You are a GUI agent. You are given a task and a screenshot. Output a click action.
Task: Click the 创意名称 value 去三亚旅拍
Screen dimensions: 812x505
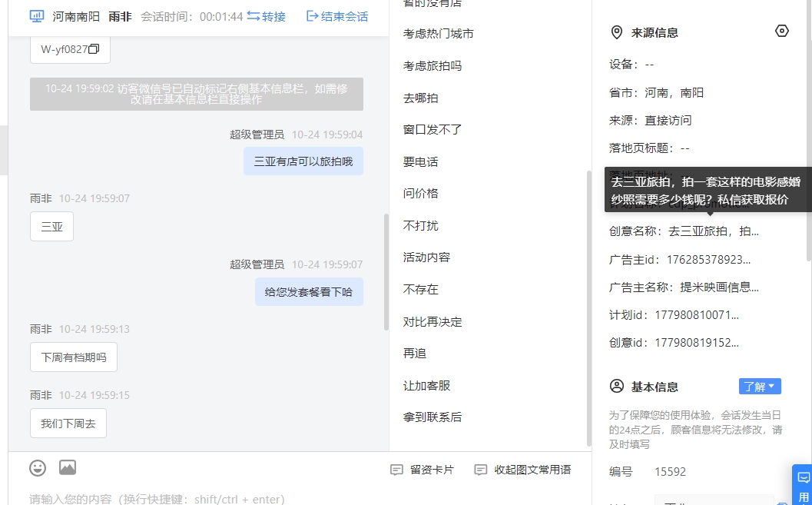[x=714, y=231]
